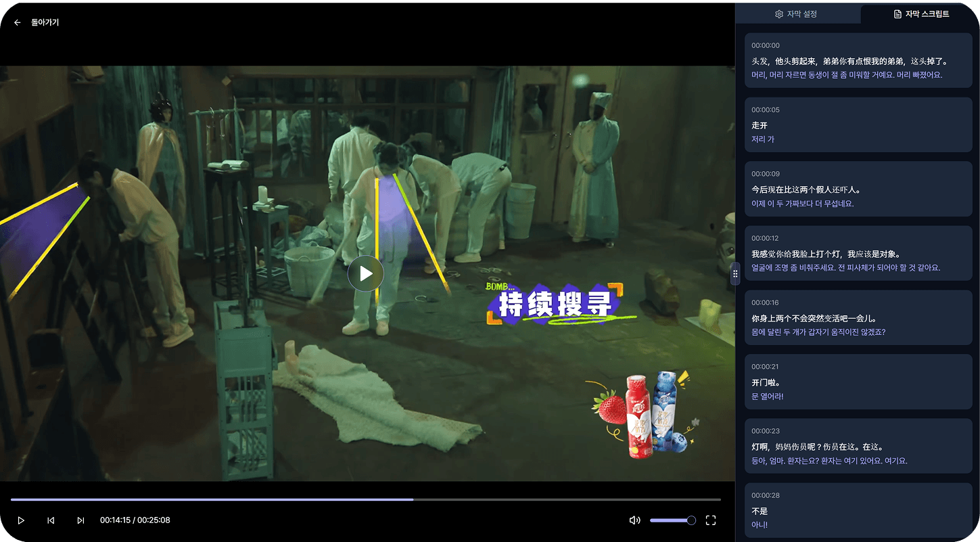This screenshot has height=542, width=980.
Task: Seek in the video progress bar
Action: click(x=366, y=499)
